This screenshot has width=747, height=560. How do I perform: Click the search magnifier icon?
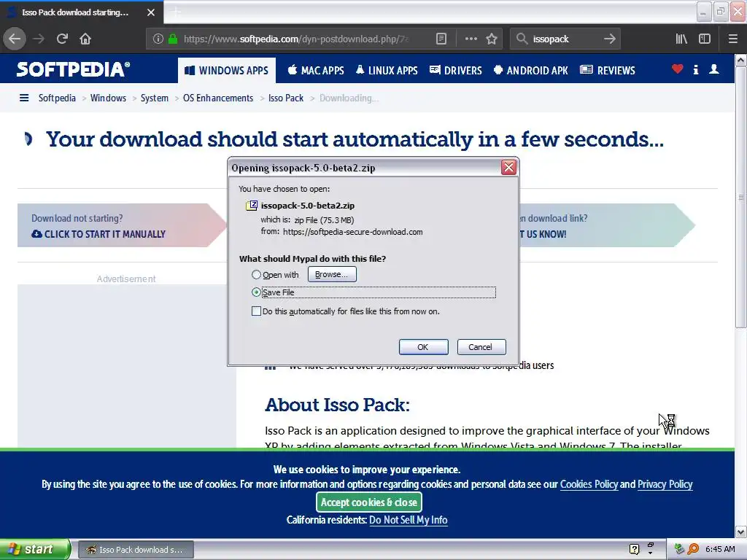pyautogui.click(x=522, y=39)
